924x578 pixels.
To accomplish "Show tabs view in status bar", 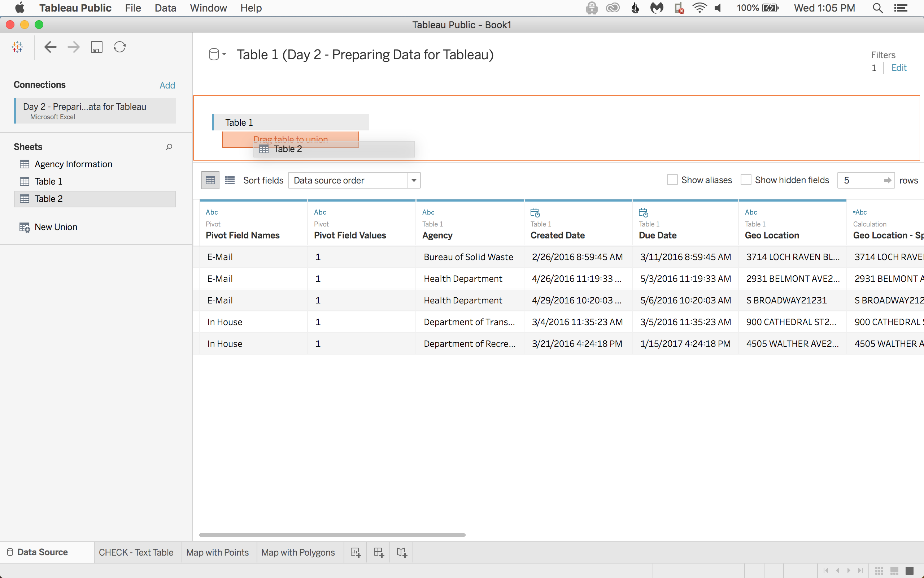I will (x=910, y=570).
